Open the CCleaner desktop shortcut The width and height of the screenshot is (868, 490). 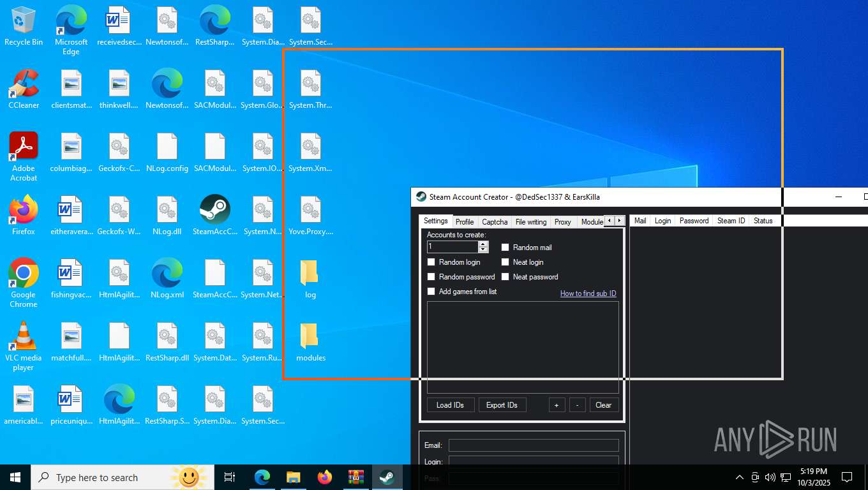(x=24, y=89)
